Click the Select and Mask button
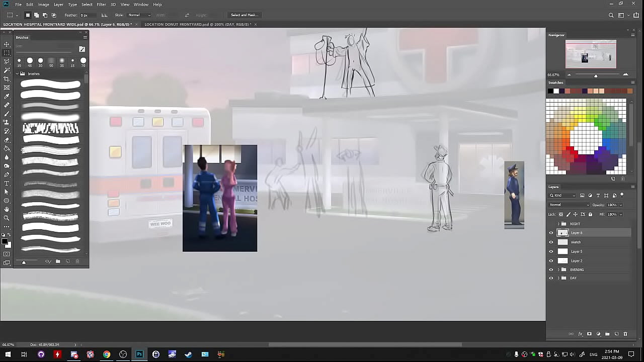The width and height of the screenshot is (644, 362). pos(244,15)
